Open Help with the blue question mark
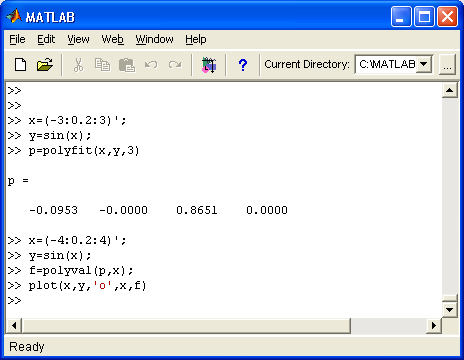Viewport: 464px width, 360px height. tap(243, 65)
